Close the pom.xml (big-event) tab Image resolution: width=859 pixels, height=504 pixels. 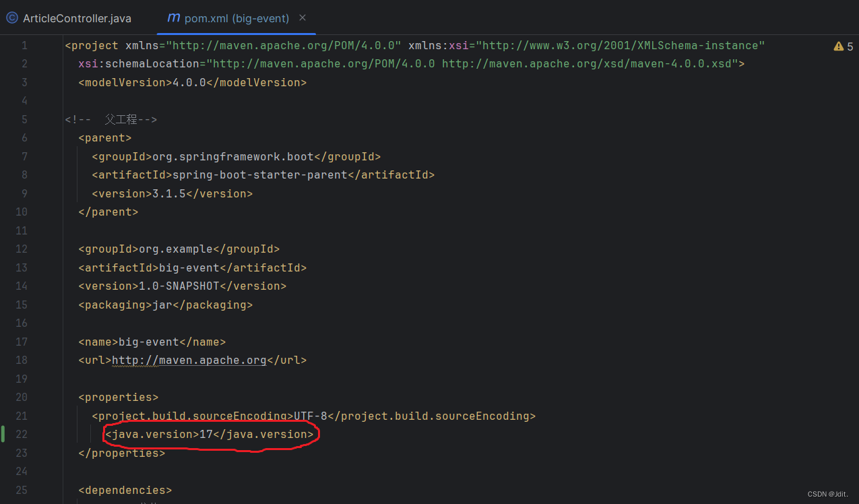pos(303,18)
